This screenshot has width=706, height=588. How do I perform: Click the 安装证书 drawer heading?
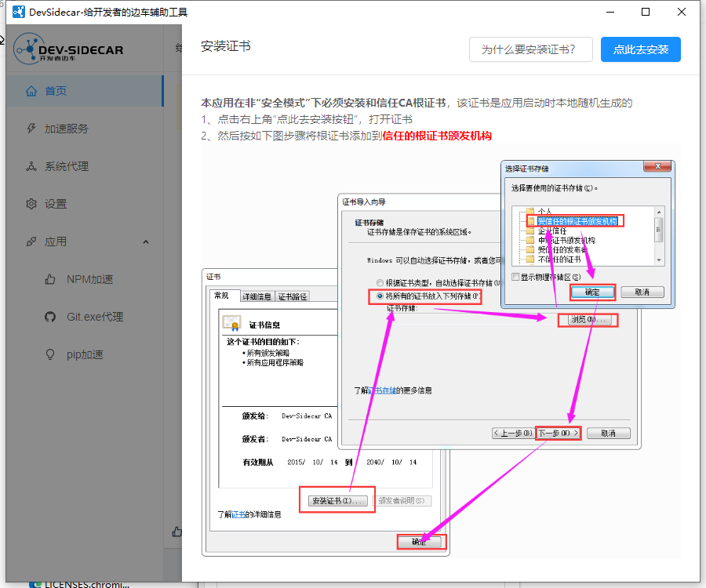(226, 46)
